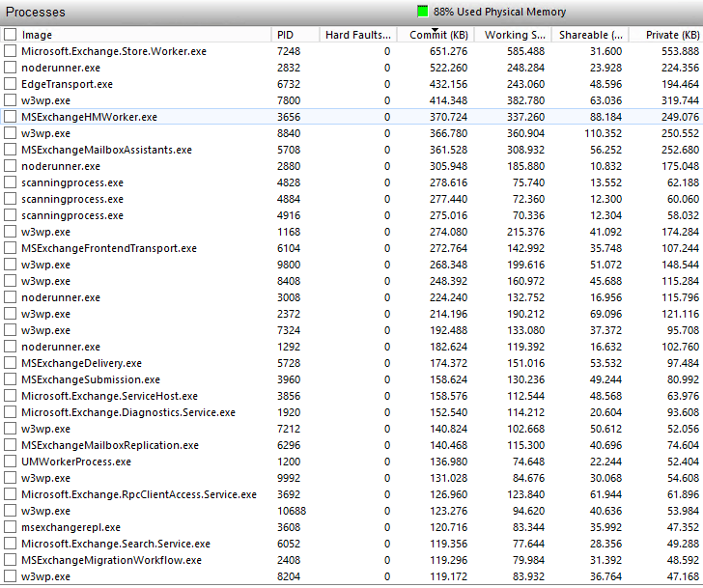
Task: Tick noderunner.exe with PID 2832
Action: [10, 68]
